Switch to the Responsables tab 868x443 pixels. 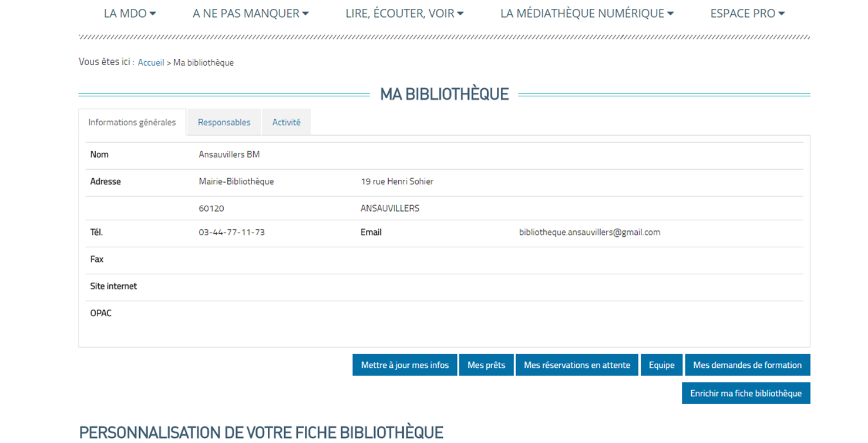click(224, 122)
